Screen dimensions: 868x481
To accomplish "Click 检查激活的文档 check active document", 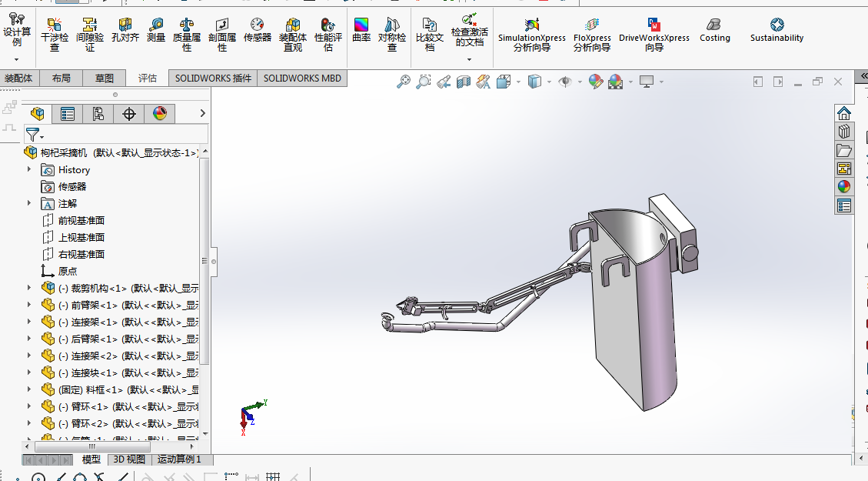I will coord(470,31).
